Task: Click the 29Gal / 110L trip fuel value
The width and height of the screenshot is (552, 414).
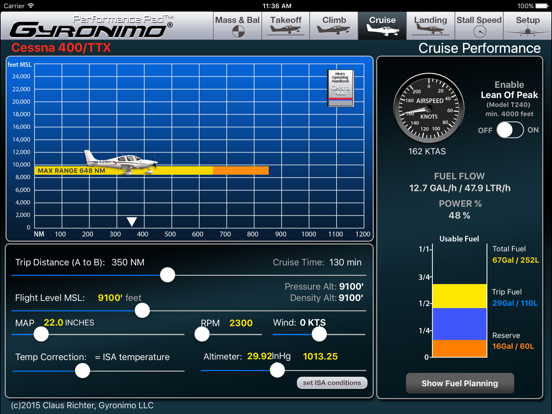Action: tap(515, 303)
